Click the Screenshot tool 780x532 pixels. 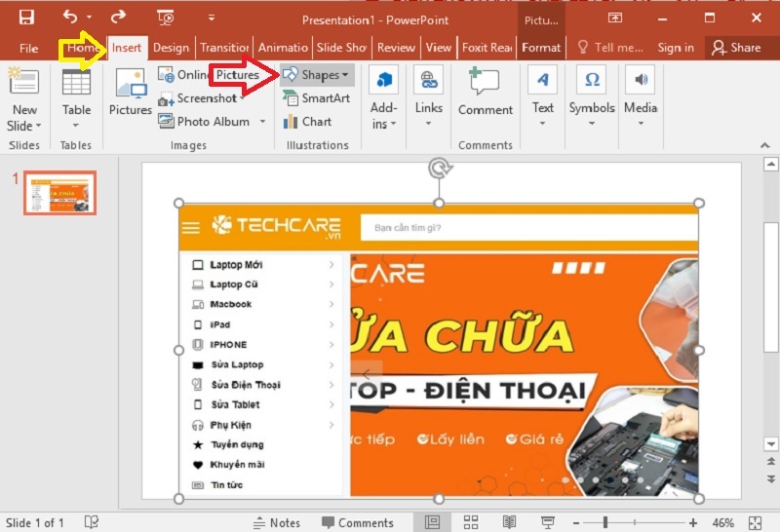202,98
